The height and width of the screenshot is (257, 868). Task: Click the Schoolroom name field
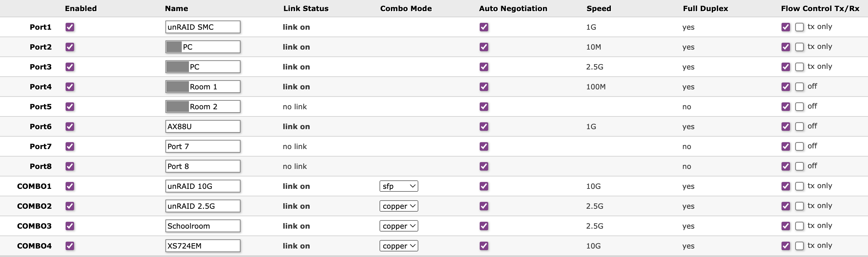(203, 226)
